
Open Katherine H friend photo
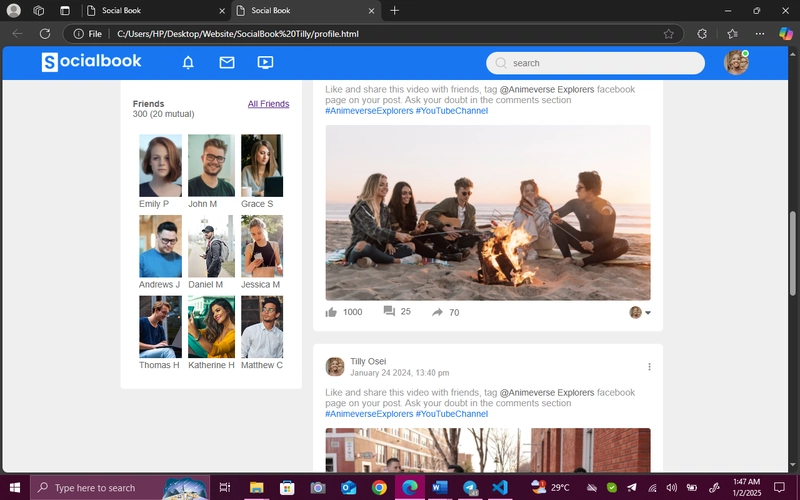pyautogui.click(x=211, y=327)
